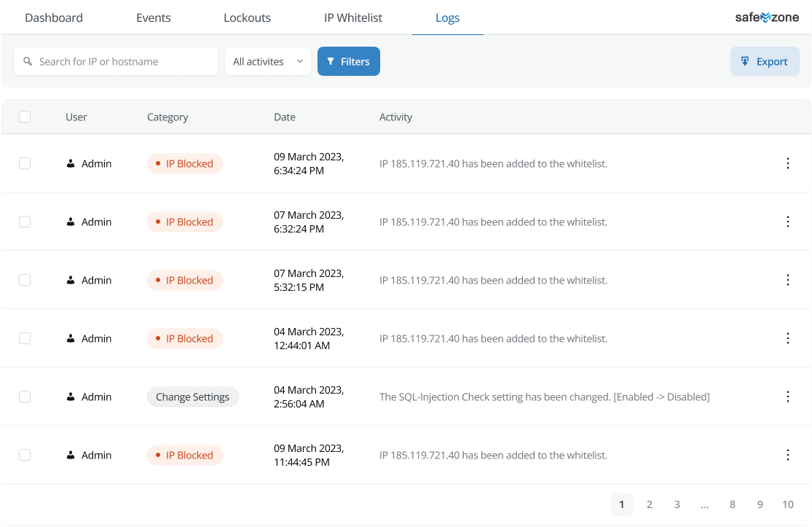Go to page 2 in pagination
This screenshot has width=812, height=527.
coord(650,504)
